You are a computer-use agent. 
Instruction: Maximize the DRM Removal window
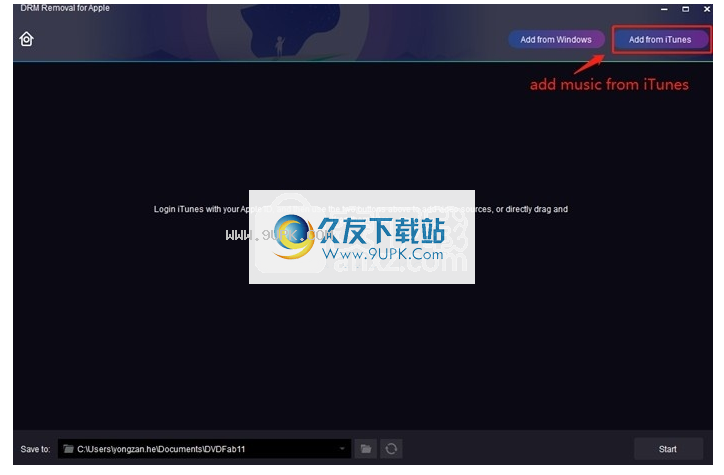(685, 9)
